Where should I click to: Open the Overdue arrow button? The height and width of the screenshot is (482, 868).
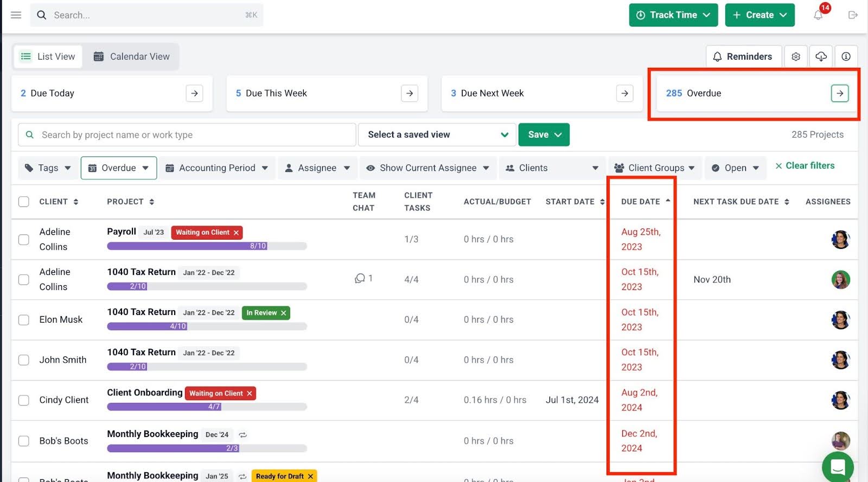[x=840, y=93]
